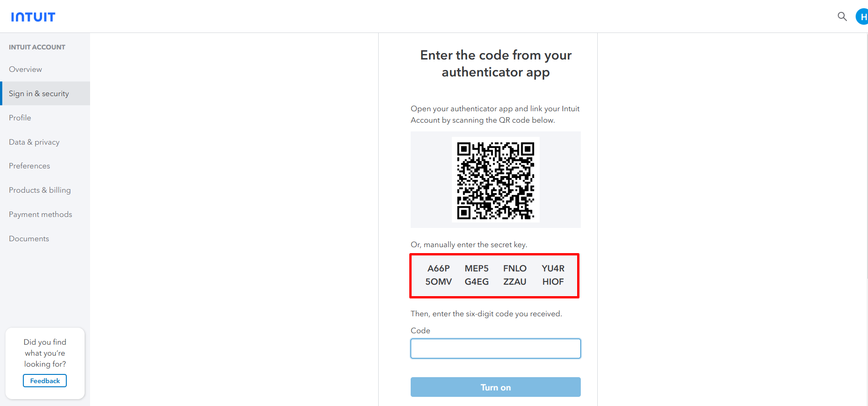
Task: Open Payment methods page
Action: click(41, 214)
